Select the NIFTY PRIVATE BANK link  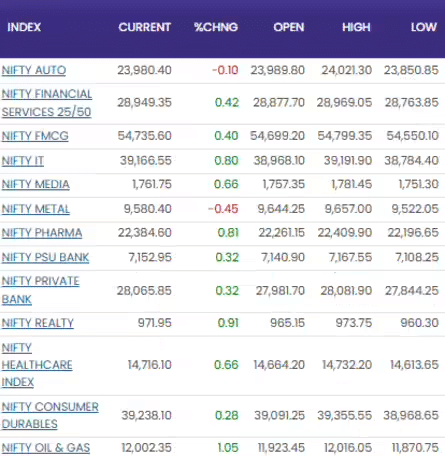point(40,290)
